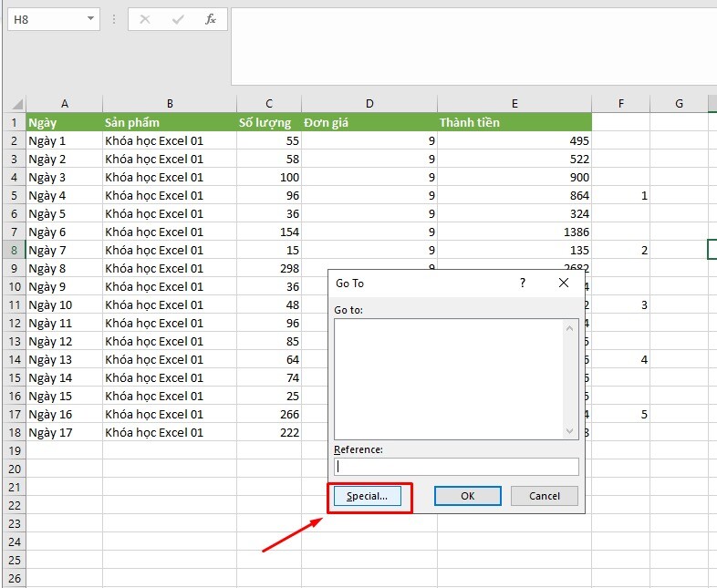Select column F cell with value 1

coord(620,195)
